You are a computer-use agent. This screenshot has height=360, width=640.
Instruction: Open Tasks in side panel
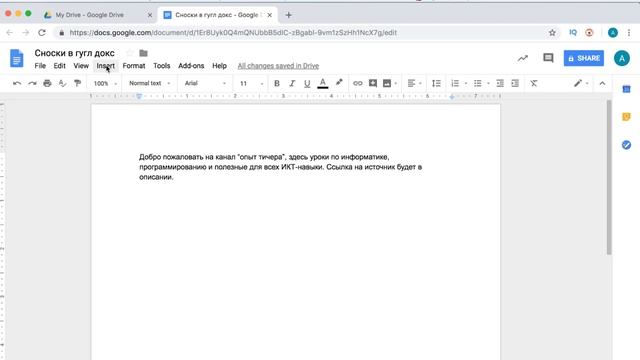click(626, 145)
